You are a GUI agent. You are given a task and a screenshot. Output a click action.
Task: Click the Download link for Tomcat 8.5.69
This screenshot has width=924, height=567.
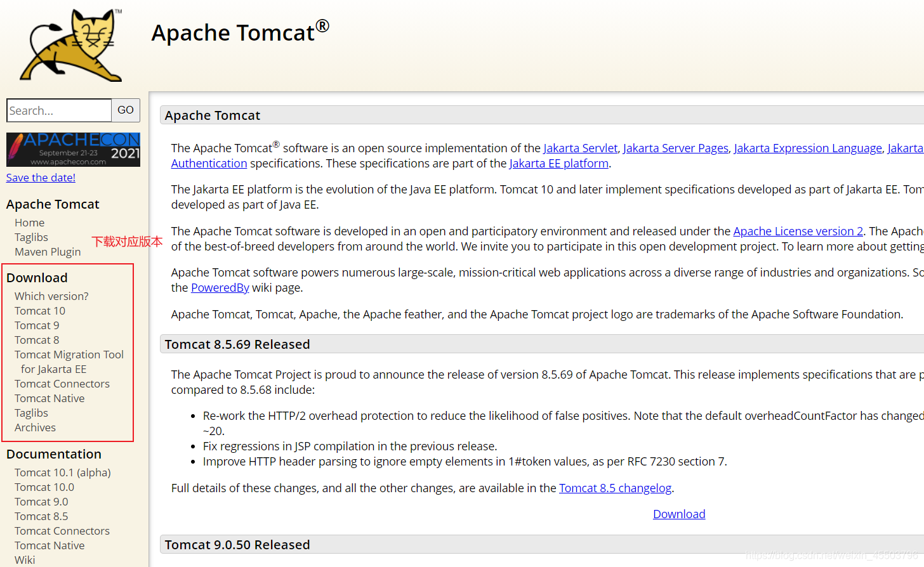679,514
